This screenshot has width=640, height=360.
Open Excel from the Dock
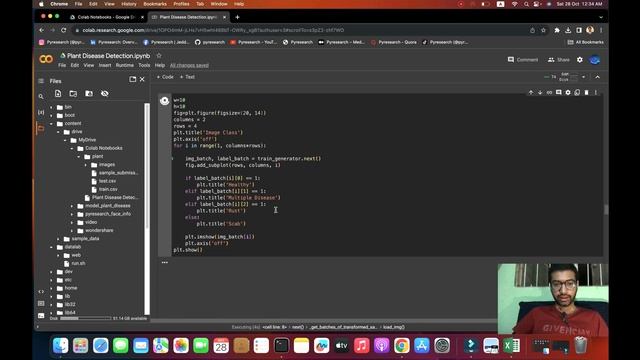[511, 346]
